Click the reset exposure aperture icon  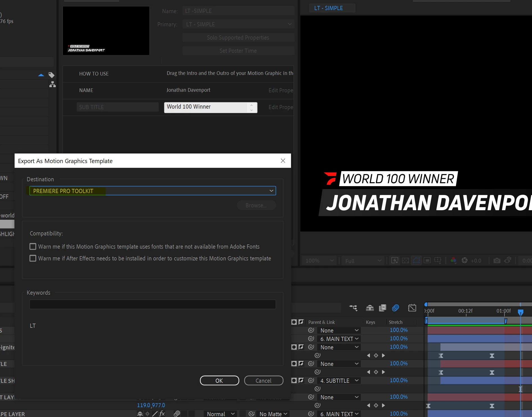pyautogui.click(x=465, y=261)
